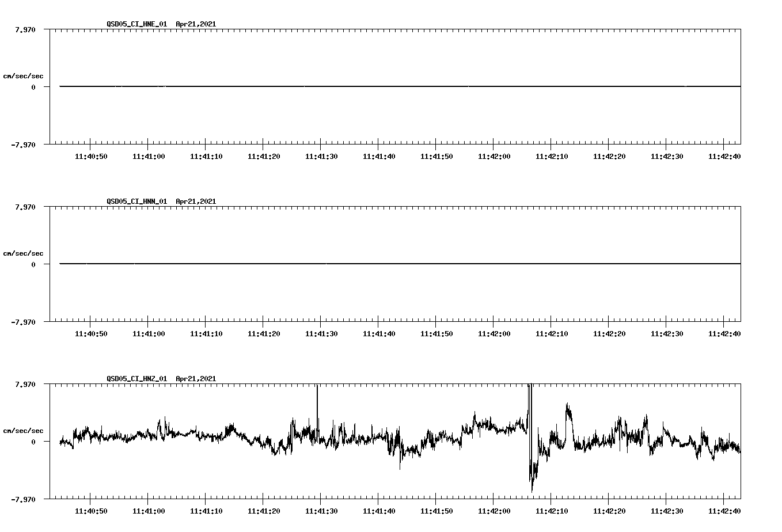Viewport: 782px width, 532px height.
Task: Click the cm/sec/sec axis label on HNE plot
Action: pos(23,74)
